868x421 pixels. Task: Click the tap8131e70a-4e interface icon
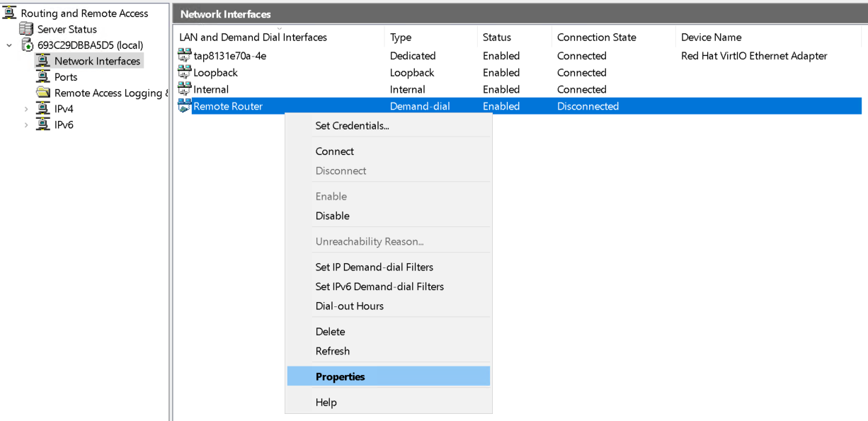coord(185,56)
